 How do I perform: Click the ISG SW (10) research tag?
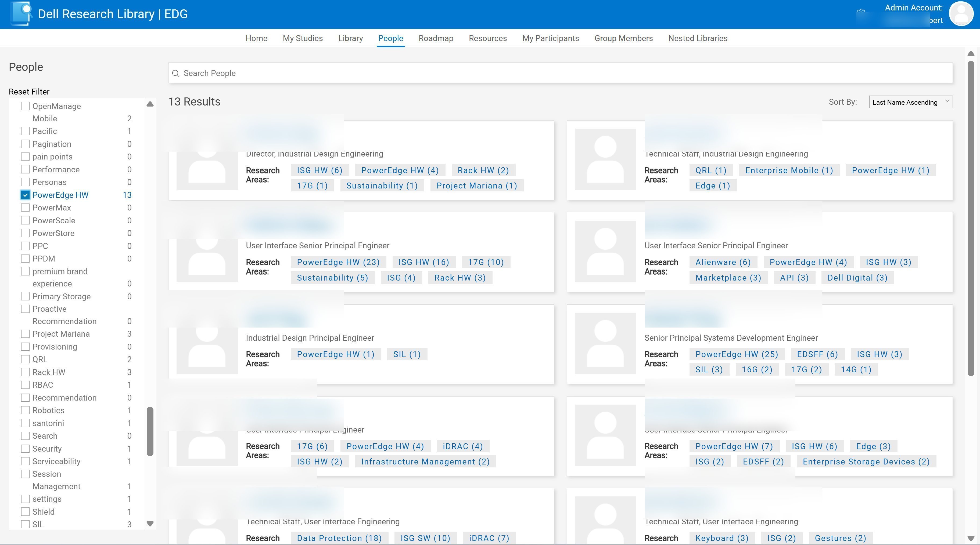(425, 538)
